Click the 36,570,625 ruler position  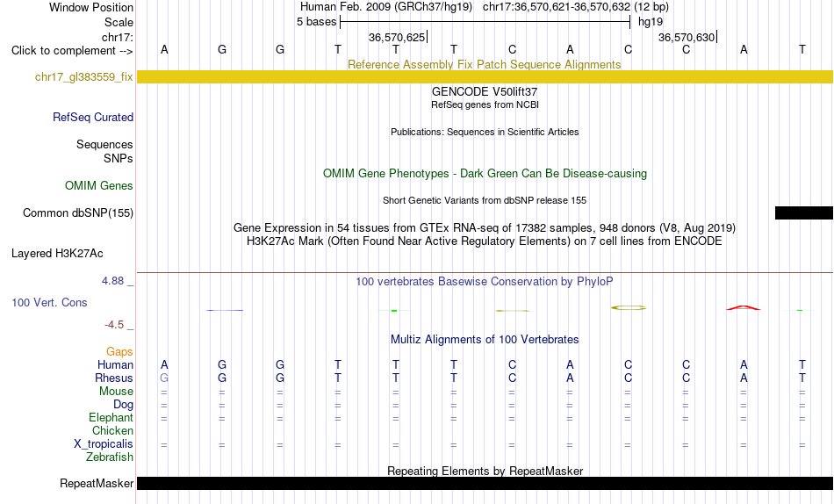coord(397,37)
